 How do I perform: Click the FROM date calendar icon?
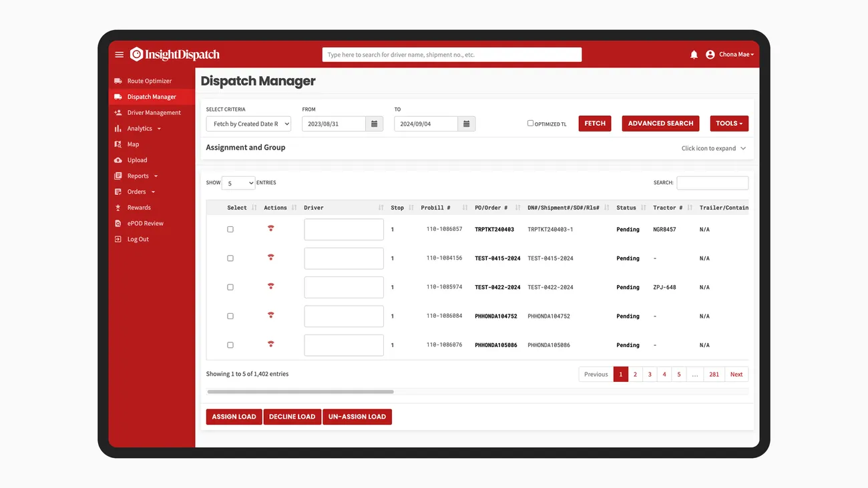pyautogui.click(x=375, y=124)
